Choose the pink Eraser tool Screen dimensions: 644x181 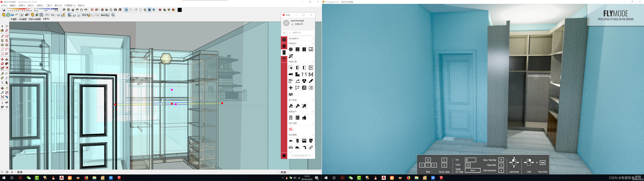pos(7,31)
